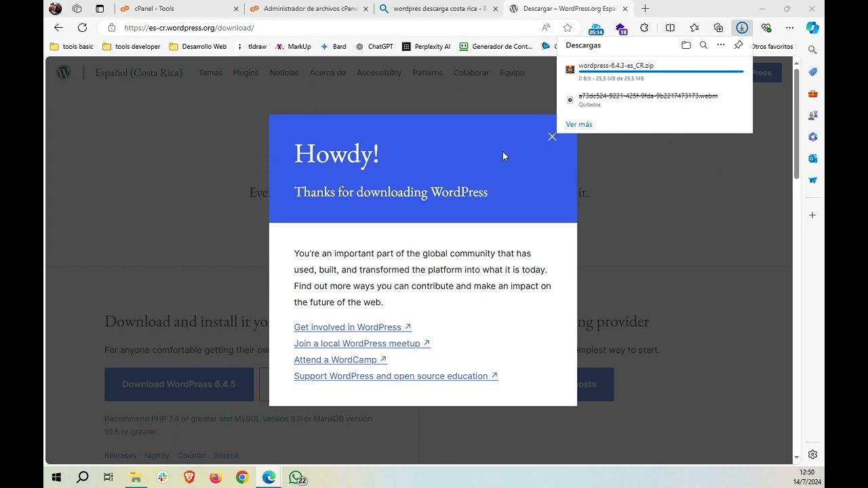The width and height of the screenshot is (868, 488).
Task: Search downloads using the magnifier icon
Action: 703,45
